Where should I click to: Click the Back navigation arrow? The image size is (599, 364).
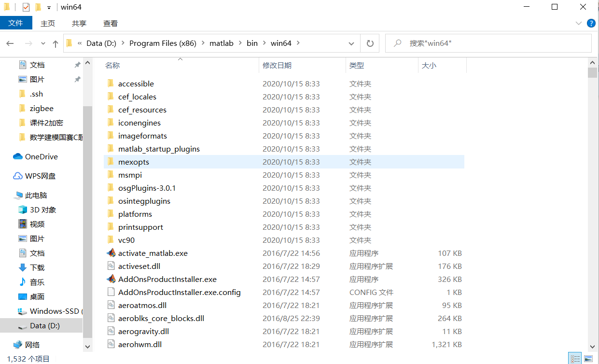tap(10, 43)
